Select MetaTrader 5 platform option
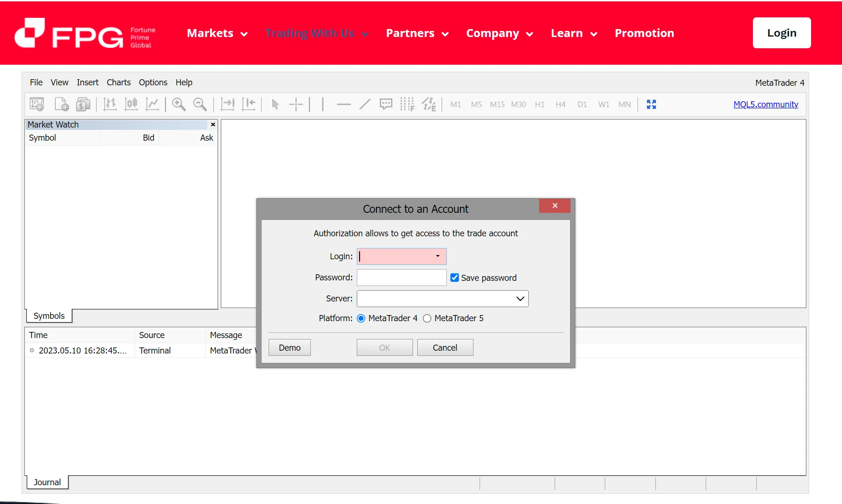The height and width of the screenshot is (504, 842). coord(427,318)
